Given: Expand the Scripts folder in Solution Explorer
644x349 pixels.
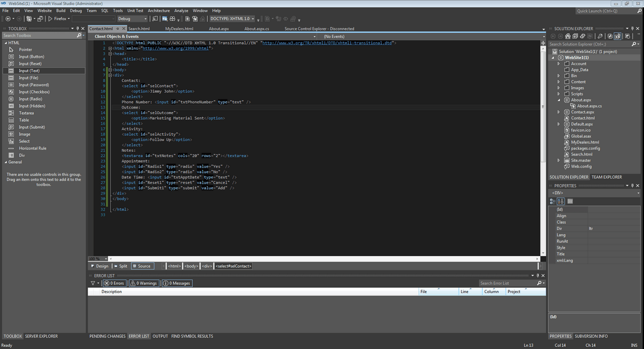Looking at the screenshot, I should click(x=559, y=94).
